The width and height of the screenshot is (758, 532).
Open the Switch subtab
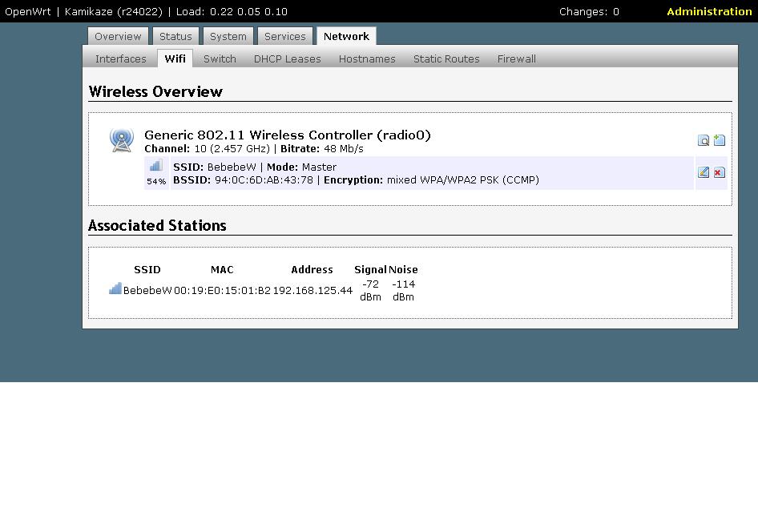point(220,59)
